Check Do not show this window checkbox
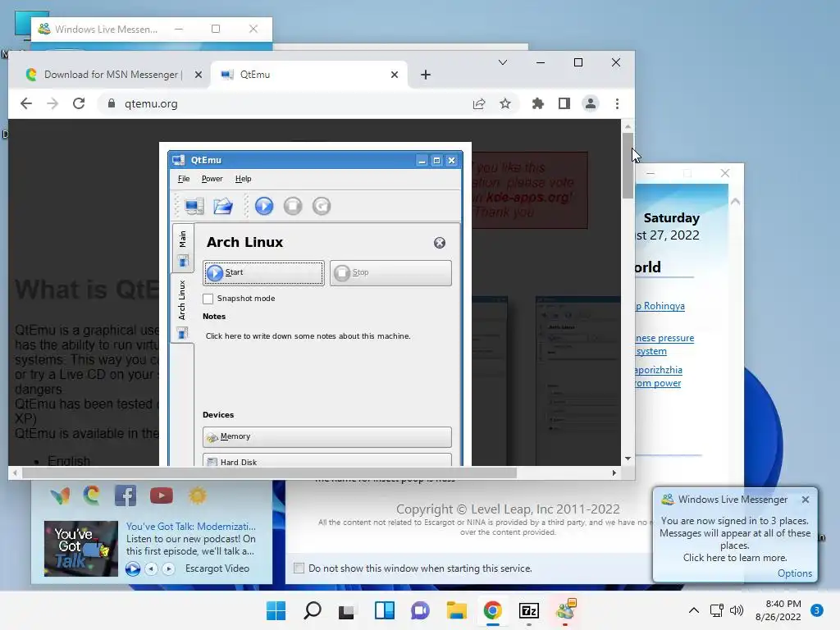Image resolution: width=840 pixels, height=630 pixels. tap(299, 568)
